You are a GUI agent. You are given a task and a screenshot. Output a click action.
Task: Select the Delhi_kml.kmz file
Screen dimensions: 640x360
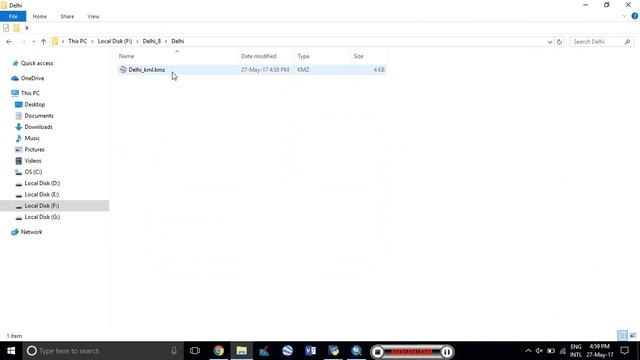point(251,70)
